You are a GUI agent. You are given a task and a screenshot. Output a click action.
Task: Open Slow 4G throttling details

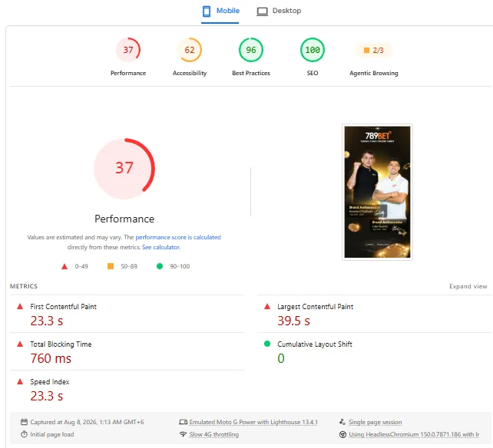pyautogui.click(x=213, y=434)
